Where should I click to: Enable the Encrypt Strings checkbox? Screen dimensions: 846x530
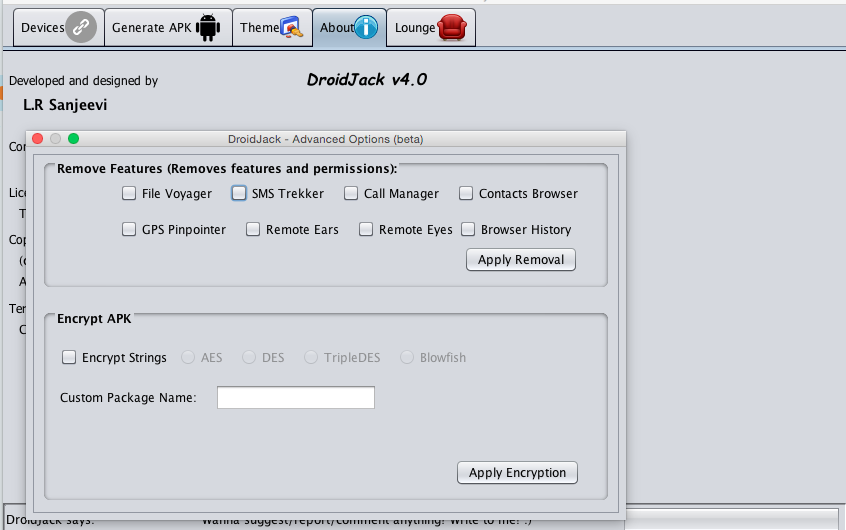click(69, 357)
